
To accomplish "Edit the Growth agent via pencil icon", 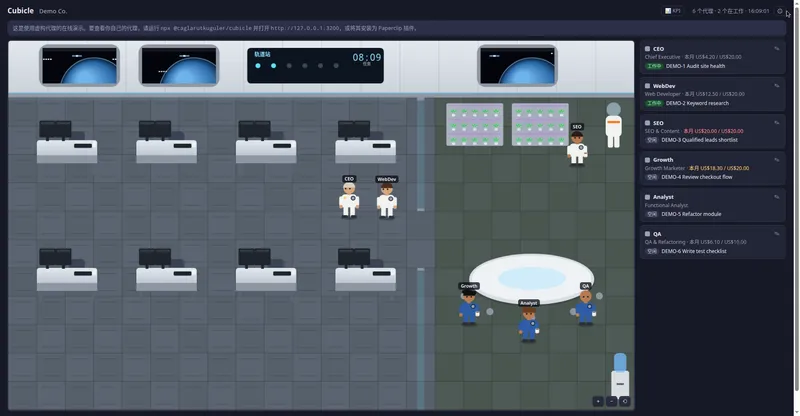I will [x=777, y=160].
